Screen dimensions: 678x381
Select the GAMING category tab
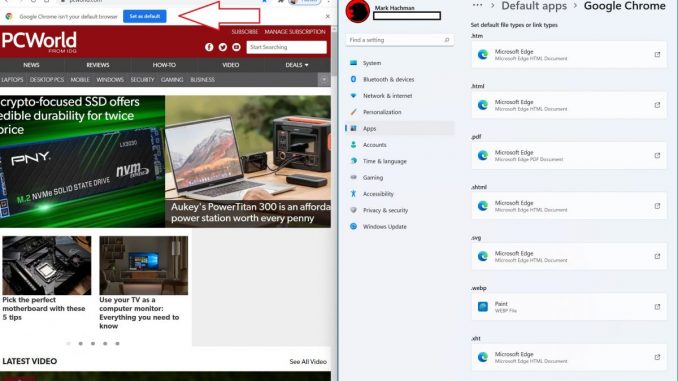[172, 80]
